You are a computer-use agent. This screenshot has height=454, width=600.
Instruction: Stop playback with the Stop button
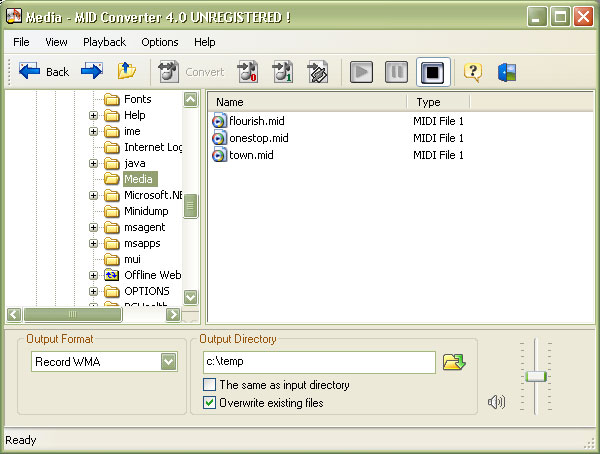point(433,72)
